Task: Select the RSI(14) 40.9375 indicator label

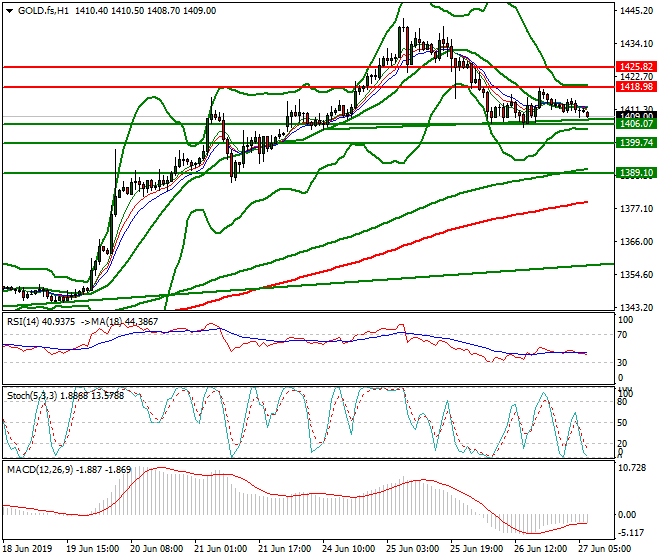Action: 41,322
